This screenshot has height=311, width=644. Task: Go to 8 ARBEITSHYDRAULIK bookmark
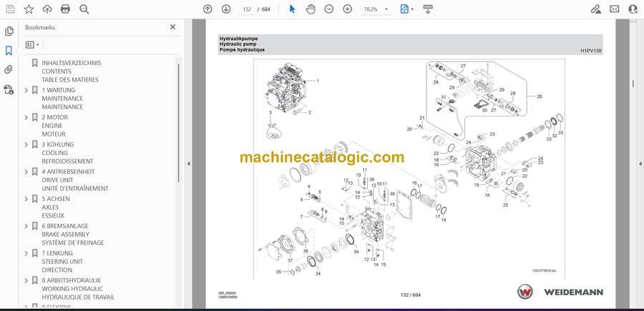78,288
